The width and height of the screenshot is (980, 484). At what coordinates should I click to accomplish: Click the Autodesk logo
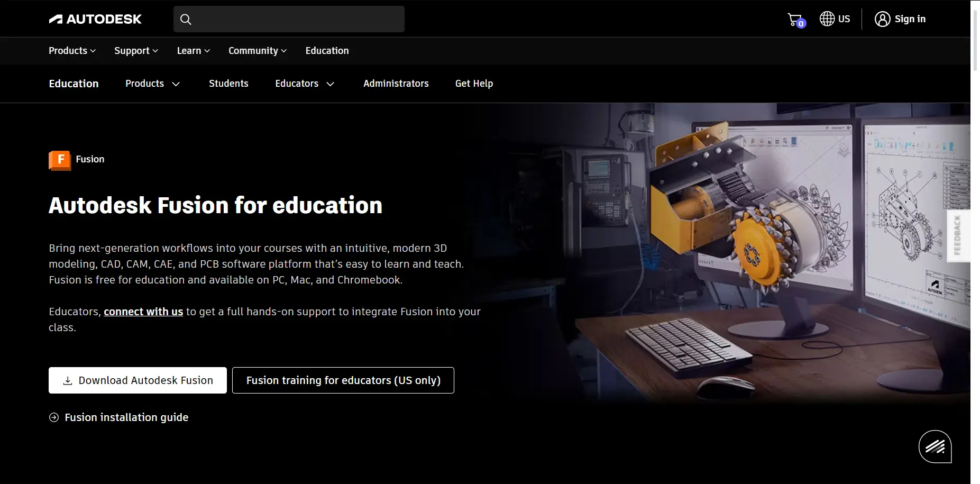95,19
